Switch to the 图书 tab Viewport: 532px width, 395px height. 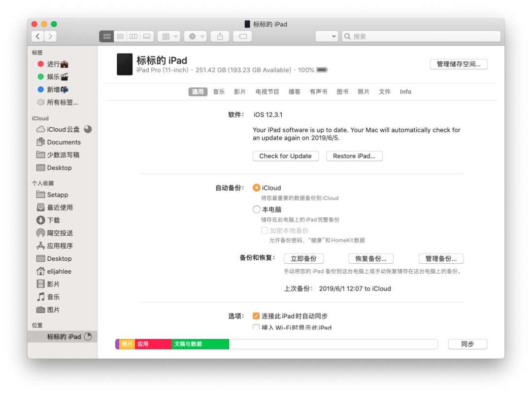[343, 92]
